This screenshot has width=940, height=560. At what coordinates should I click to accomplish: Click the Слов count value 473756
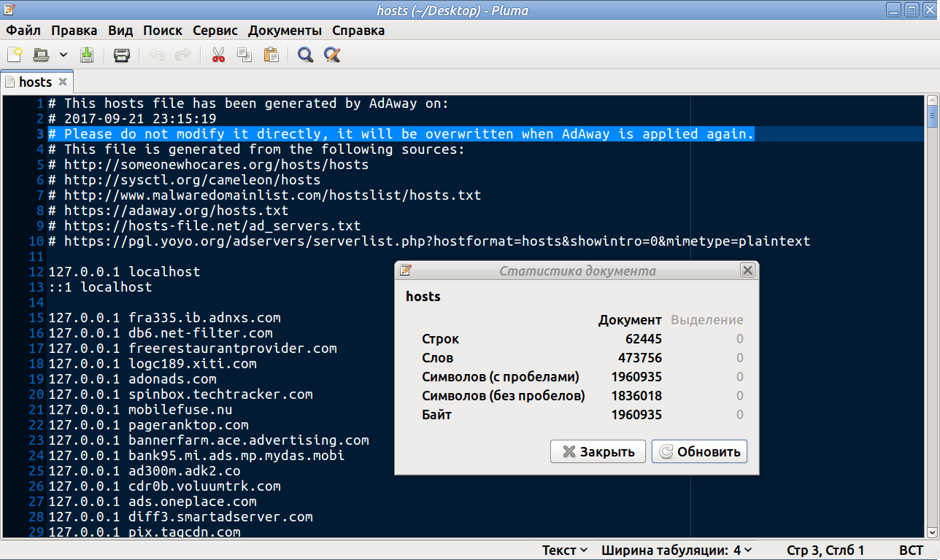coord(640,358)
